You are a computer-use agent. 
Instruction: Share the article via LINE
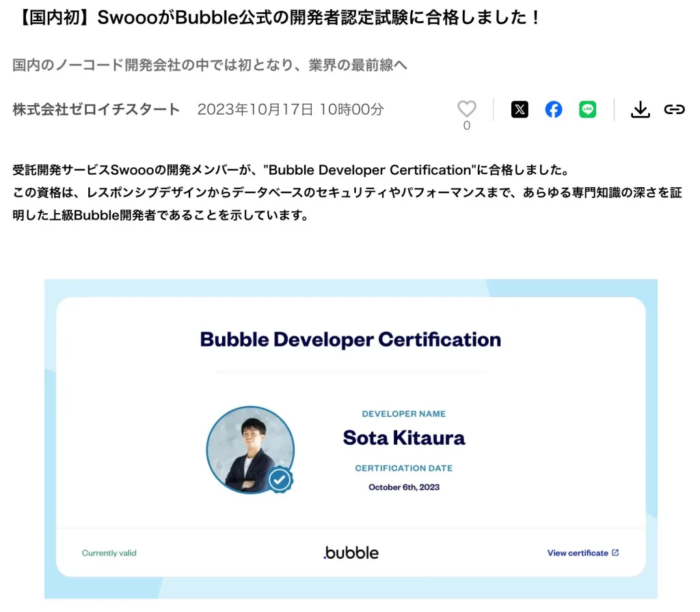[x=587, y=109]
